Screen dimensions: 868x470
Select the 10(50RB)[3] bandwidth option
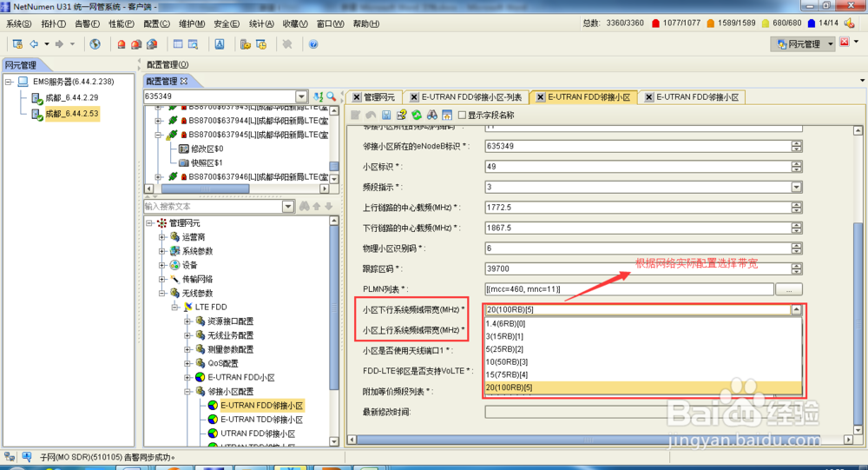coord(642,362)
